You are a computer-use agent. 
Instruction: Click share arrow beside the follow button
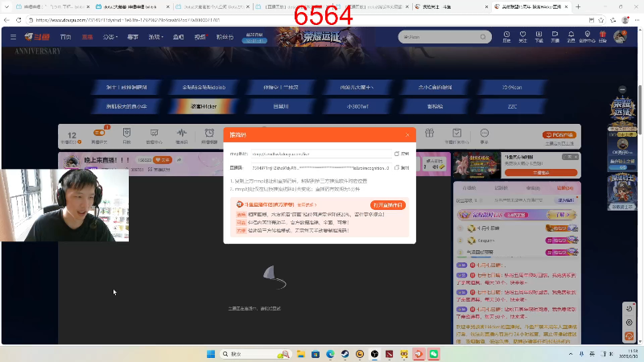pos(179,159)
